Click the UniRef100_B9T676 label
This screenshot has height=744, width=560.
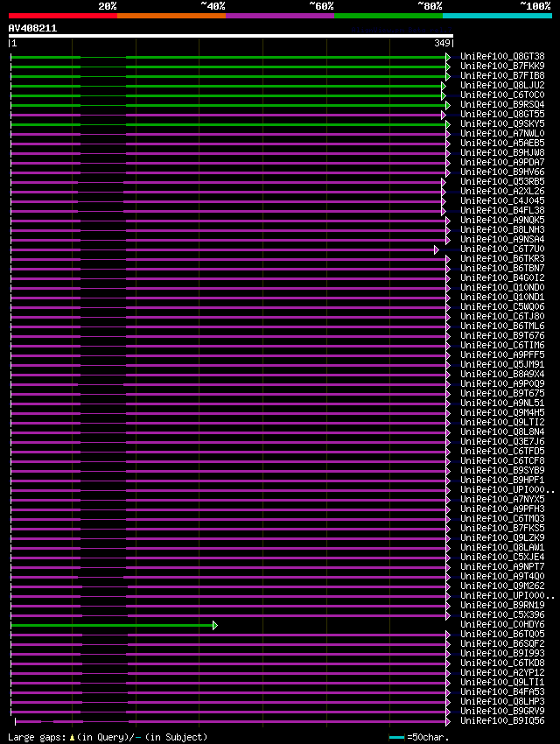(502, 335)
